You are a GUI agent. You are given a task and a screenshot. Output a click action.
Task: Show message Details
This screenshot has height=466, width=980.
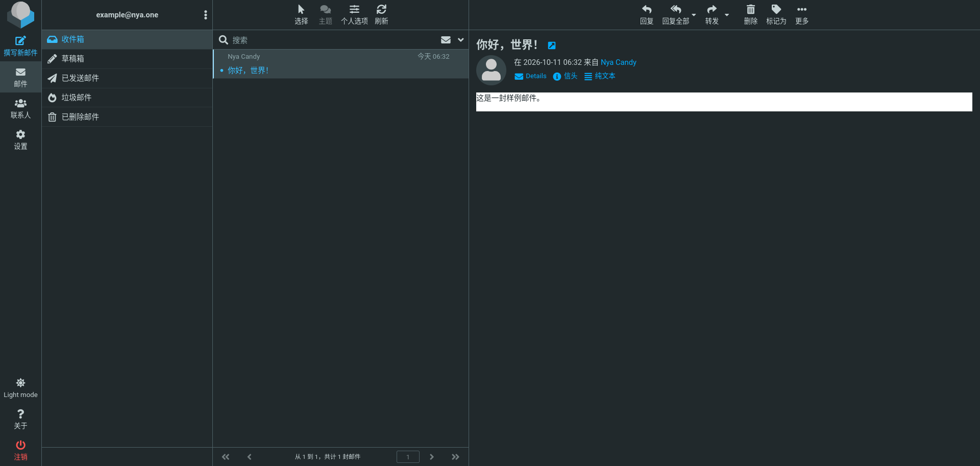(530, 76)
